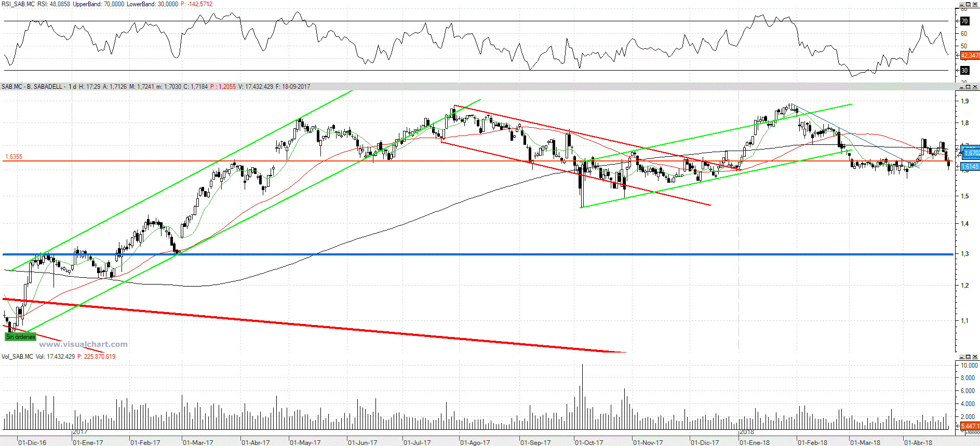Click the date field F: 18-09-2017
980x446 pixels.
(293, 87)
